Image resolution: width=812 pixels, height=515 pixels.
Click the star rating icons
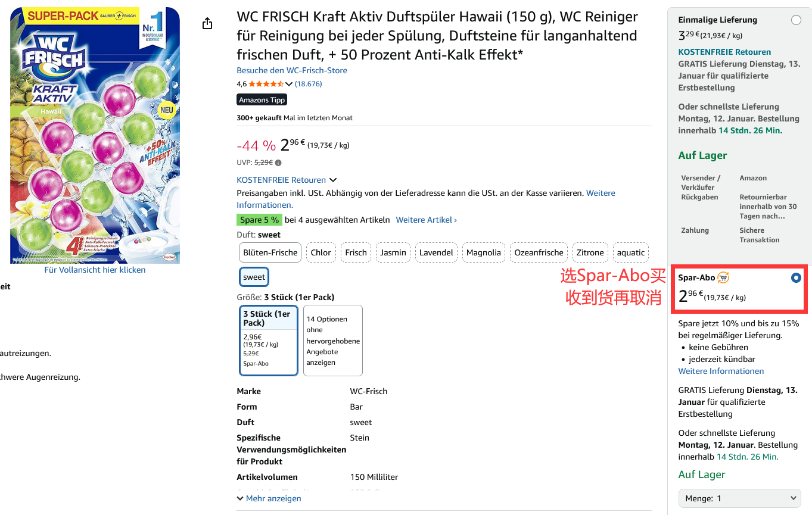[x=266, y=84]
